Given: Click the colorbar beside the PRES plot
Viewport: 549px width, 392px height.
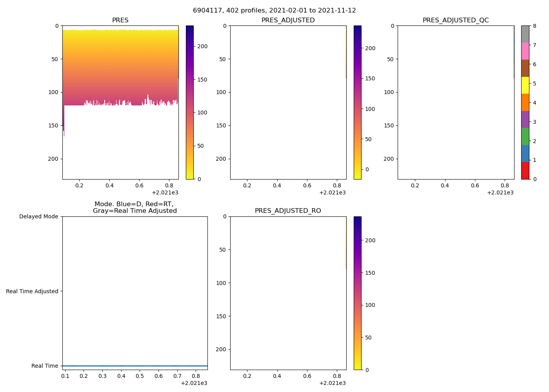Looking at the screenshot, I should point(189,102).
